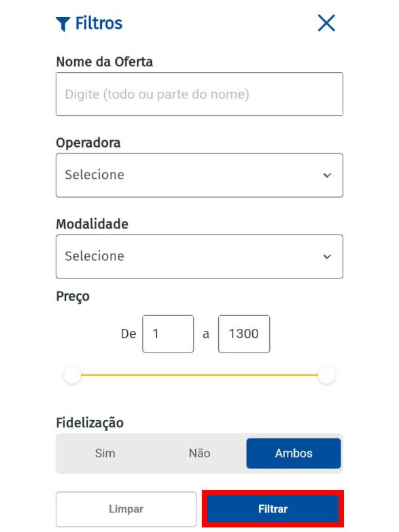Select Sim for Fidelização

(x=105, y=453)
